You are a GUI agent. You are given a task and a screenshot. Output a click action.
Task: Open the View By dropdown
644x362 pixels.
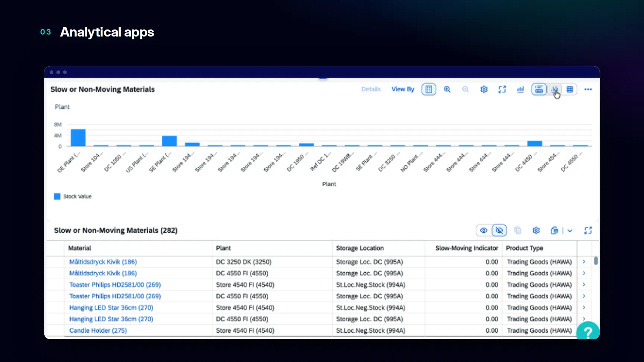pyautogui.click(x=402, y=89)
